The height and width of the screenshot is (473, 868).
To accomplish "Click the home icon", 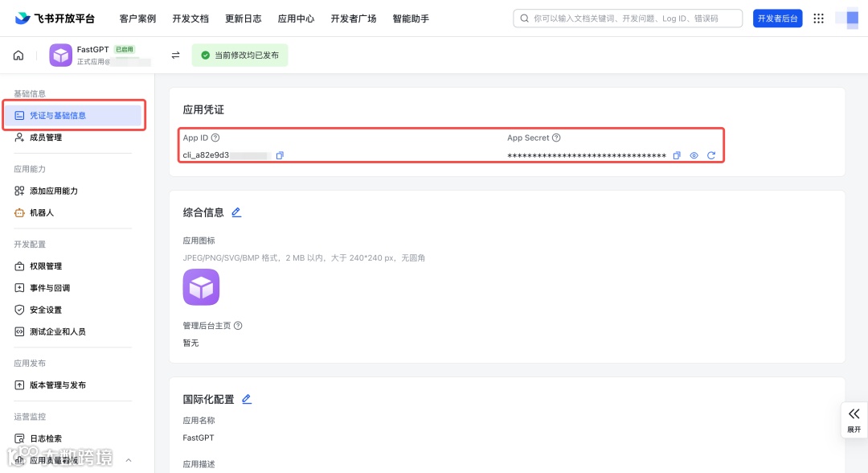I will point(18,56).
